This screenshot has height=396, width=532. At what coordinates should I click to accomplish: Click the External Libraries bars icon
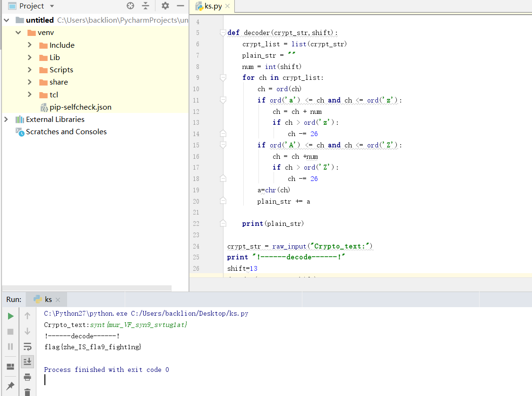coord(20,120)
